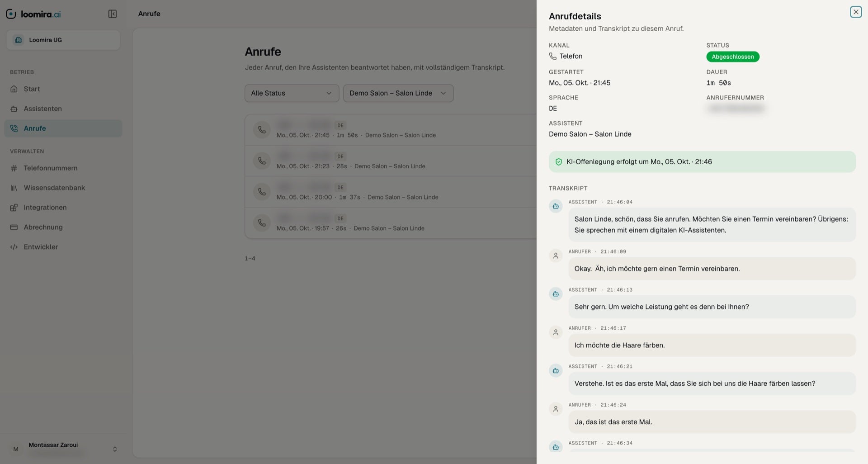
Task: Go to Start in the sidebar
Action: pyautogui.click(x=63, y=89)
